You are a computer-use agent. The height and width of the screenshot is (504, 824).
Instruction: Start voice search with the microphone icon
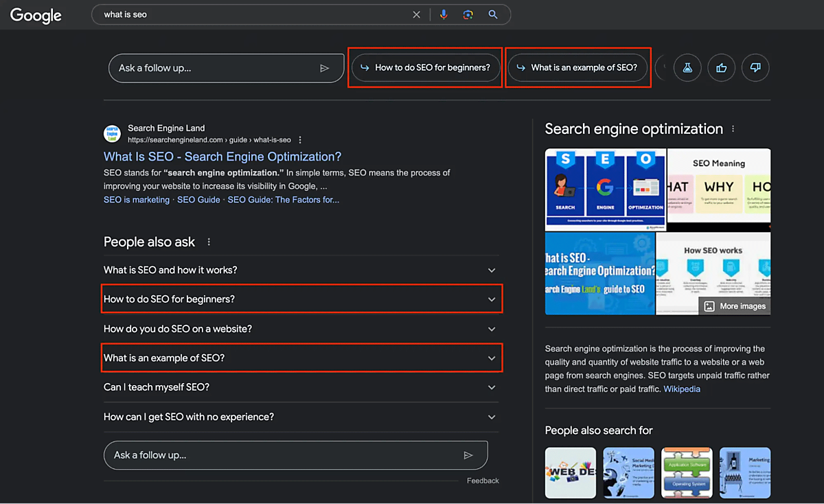(444, 14)
